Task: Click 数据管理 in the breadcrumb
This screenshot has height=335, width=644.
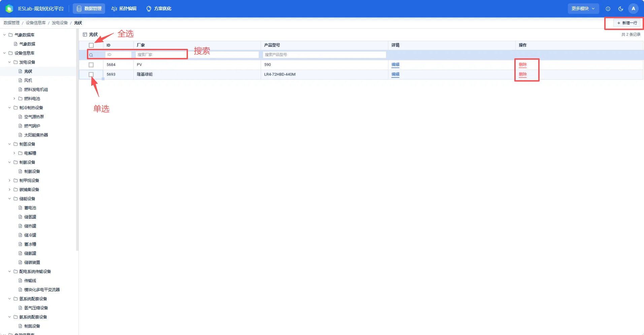Action: point(11,23)
